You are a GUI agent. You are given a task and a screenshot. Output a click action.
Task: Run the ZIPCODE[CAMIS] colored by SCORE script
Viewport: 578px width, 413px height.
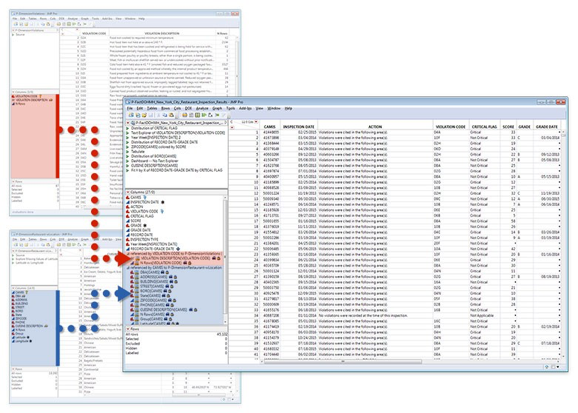128,147
